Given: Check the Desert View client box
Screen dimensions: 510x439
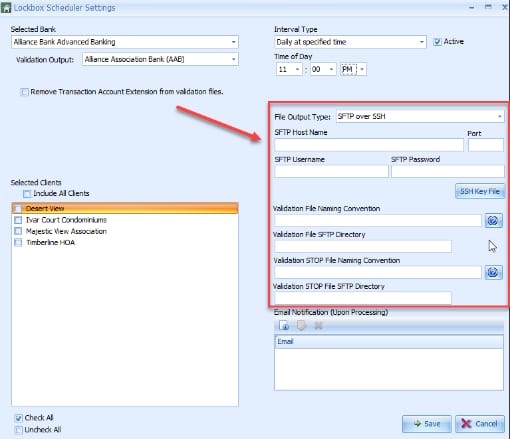Looking at the screenshot, I should 18,209.
